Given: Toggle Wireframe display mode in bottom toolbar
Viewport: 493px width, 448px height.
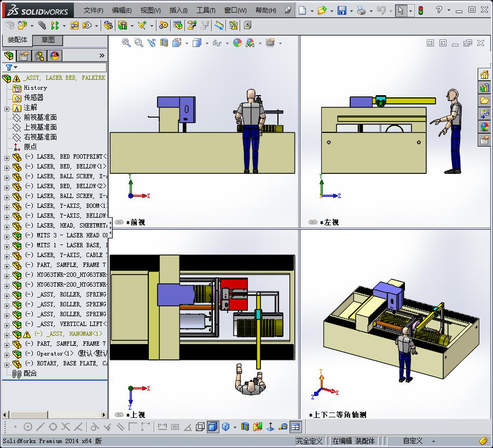Looking at the screenshot, I should click(200, 427).
